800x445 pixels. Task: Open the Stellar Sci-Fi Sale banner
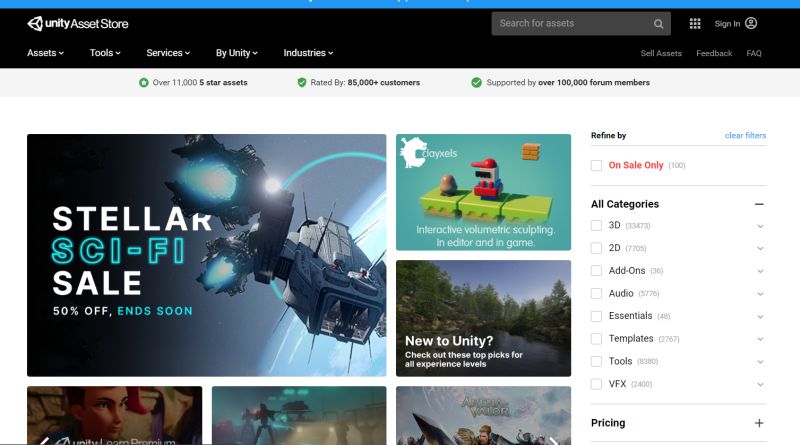[x=207, y=255]
